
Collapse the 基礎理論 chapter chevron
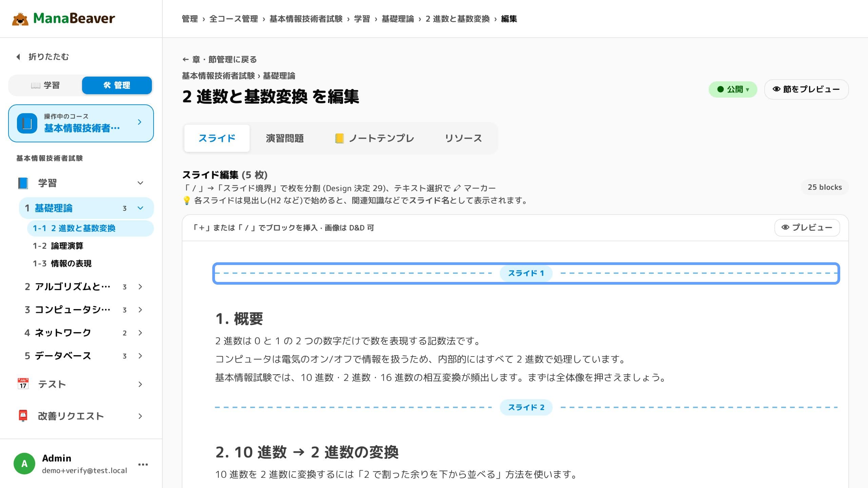click(140, 208)
